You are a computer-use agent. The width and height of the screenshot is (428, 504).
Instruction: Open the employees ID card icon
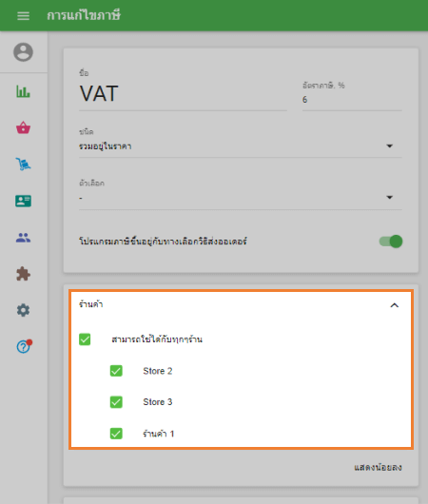point(23,201)
